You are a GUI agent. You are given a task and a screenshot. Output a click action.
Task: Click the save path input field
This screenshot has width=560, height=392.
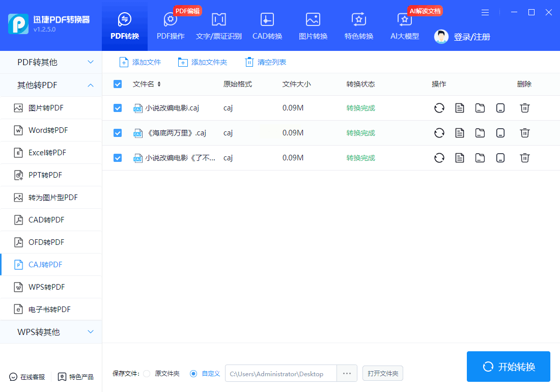click(x=280, y=374)
